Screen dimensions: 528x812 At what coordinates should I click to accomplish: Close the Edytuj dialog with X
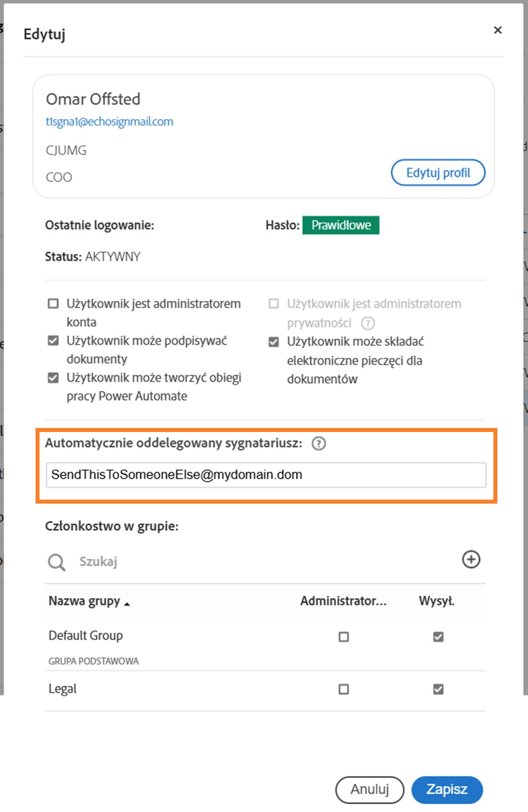pyautogui.click(x=497, y=30)
